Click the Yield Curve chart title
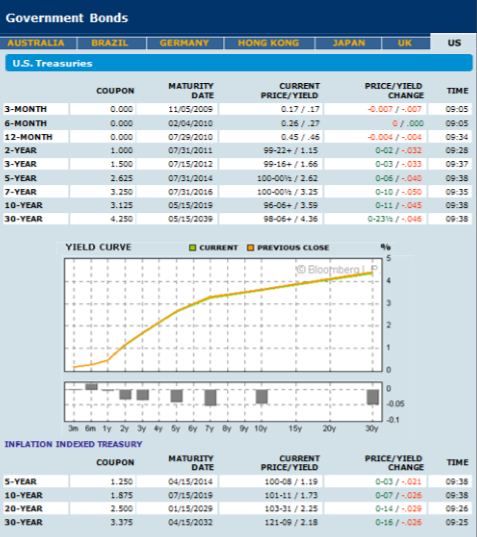The image size is (477, 537). (x=98, y=247)
